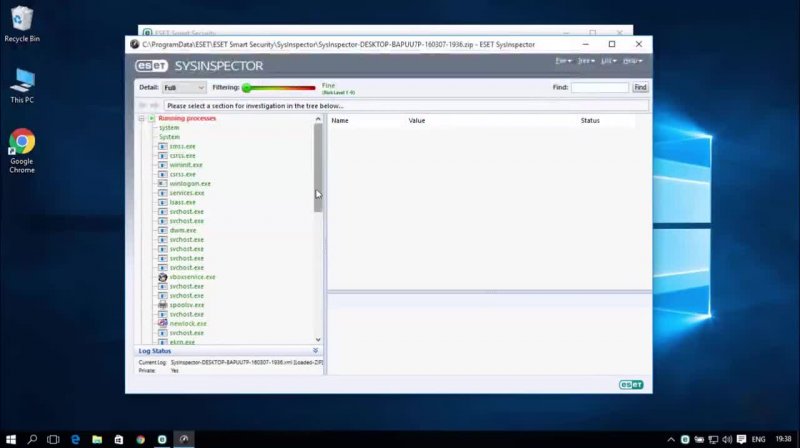This screenshot has width=800, height=448.
Task: Click the ESET logo in the bottom-right corner
Action: (x=631, y=384)
